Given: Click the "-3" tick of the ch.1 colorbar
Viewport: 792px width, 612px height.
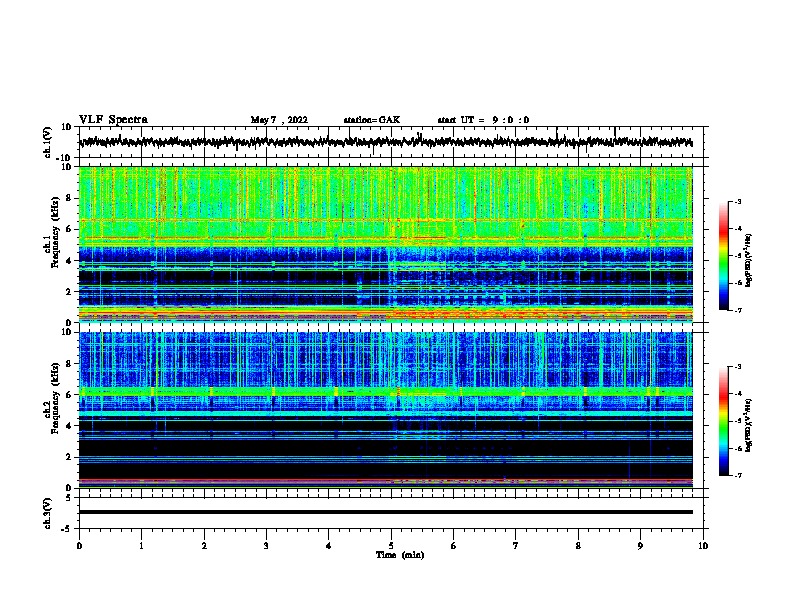Looking at the screenshot, I should tap(737, 201).
